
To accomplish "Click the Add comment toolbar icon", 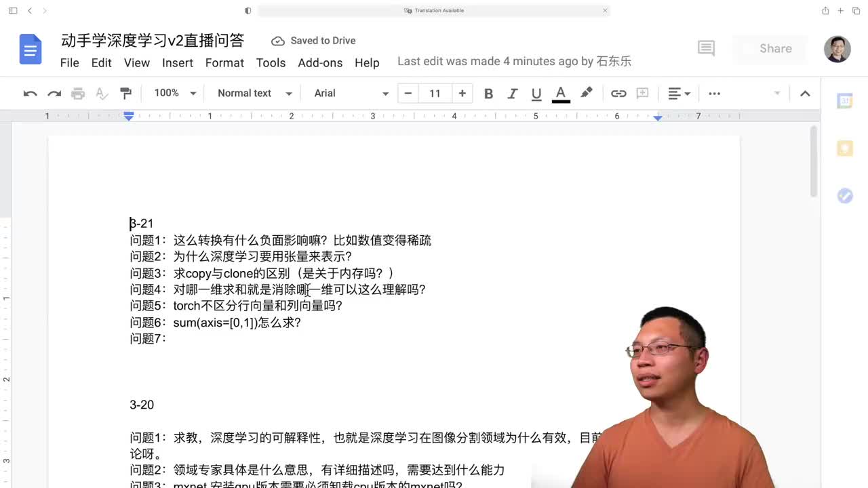I will [x=642, y=94].
